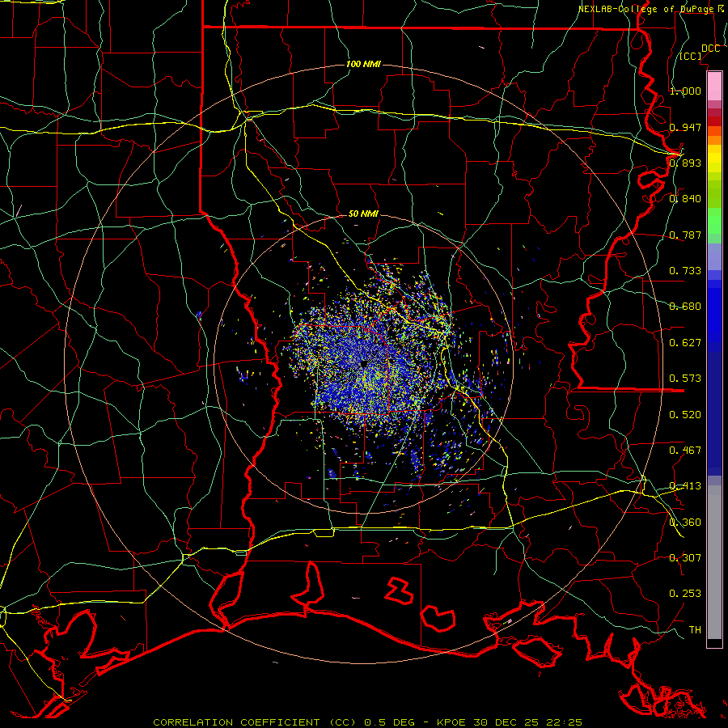Viewport: 728px width, 728px height.
Task: Click the KPOE station identifier in caption
Action: pos(453,722)
